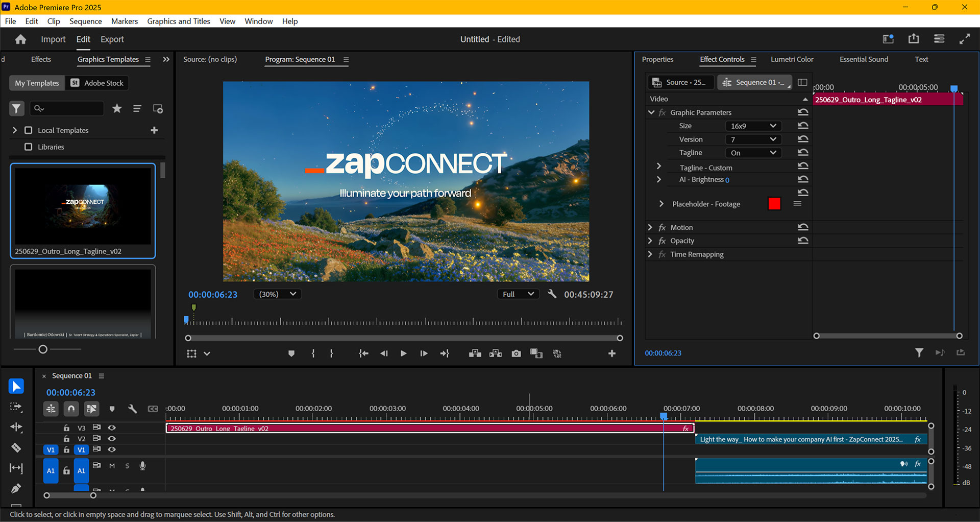The image size is (980, 522).
Task: Select the Razor tool
Action: point(16,448)
